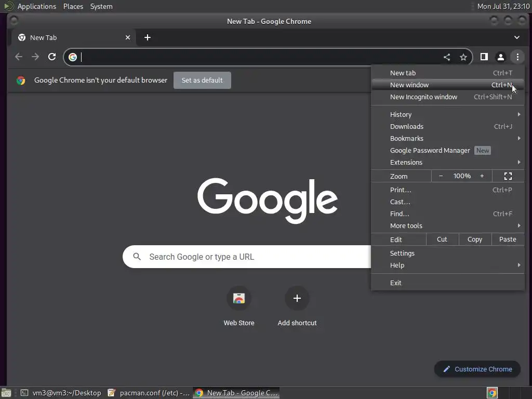Open Settings from the menu

(448, 253)
